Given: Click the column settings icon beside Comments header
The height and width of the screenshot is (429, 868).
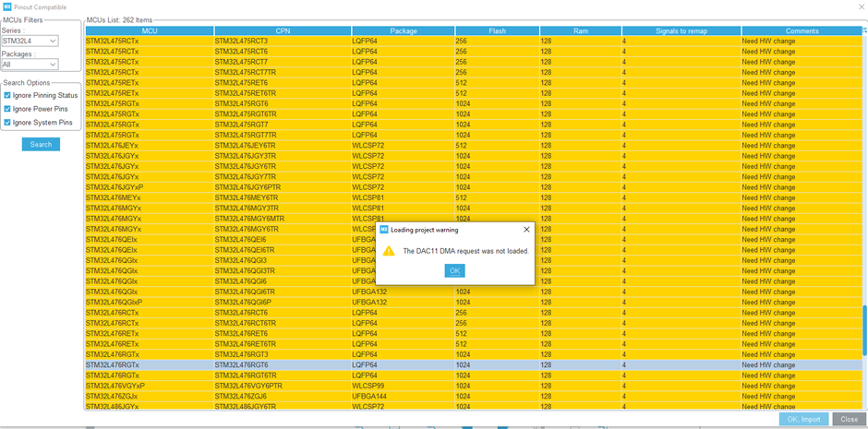Looking at the screenshot, I should [x=864, y=31].
